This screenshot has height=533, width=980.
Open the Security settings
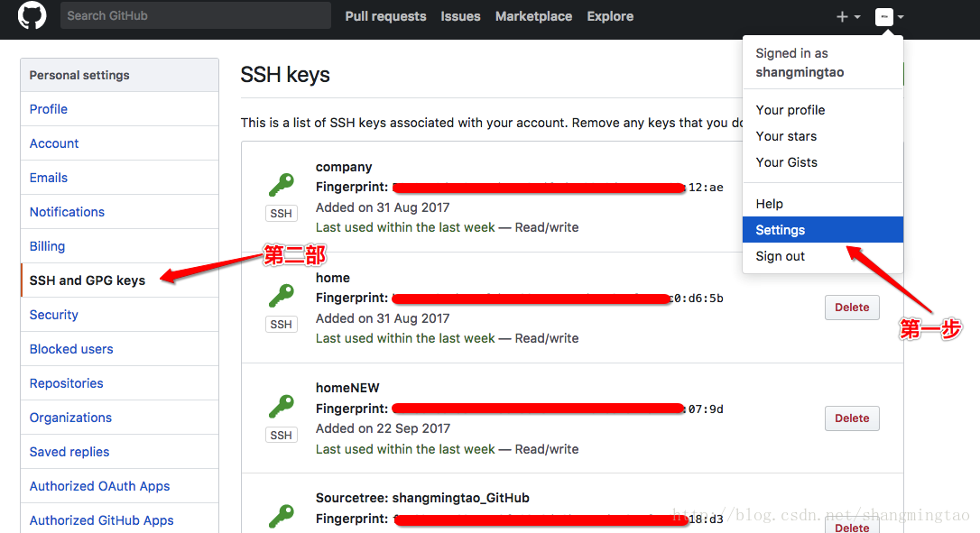tap(119, 315)
